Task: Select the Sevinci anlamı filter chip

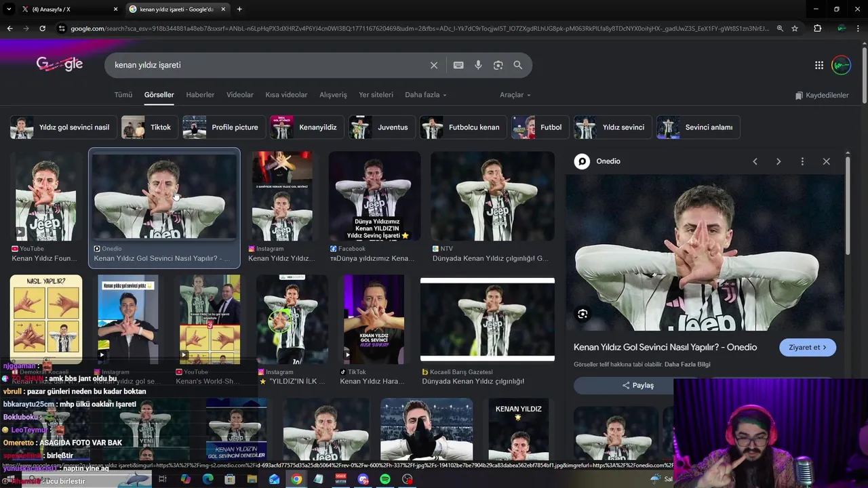Action: click(698, 127)
